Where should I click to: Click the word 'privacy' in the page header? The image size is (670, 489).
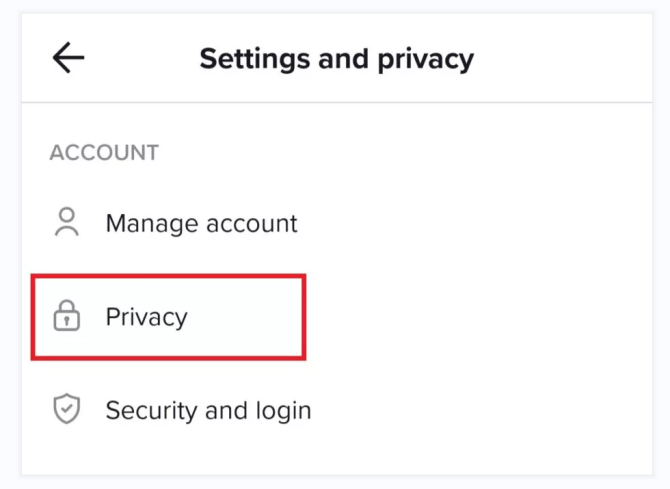[426, 60]
